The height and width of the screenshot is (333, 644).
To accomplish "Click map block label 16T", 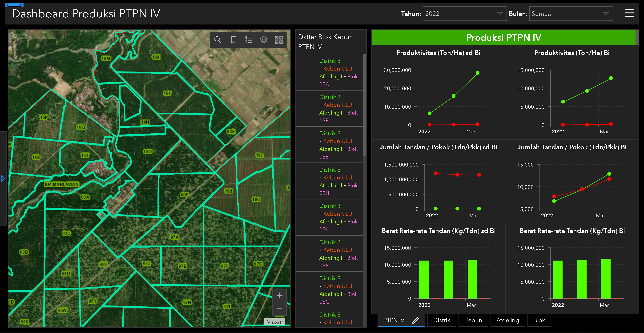I will (85, 155).
